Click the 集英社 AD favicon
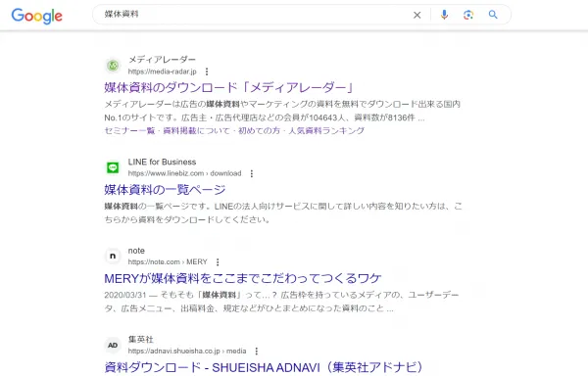This screenshot has height=376, width=588. [113, 346]
